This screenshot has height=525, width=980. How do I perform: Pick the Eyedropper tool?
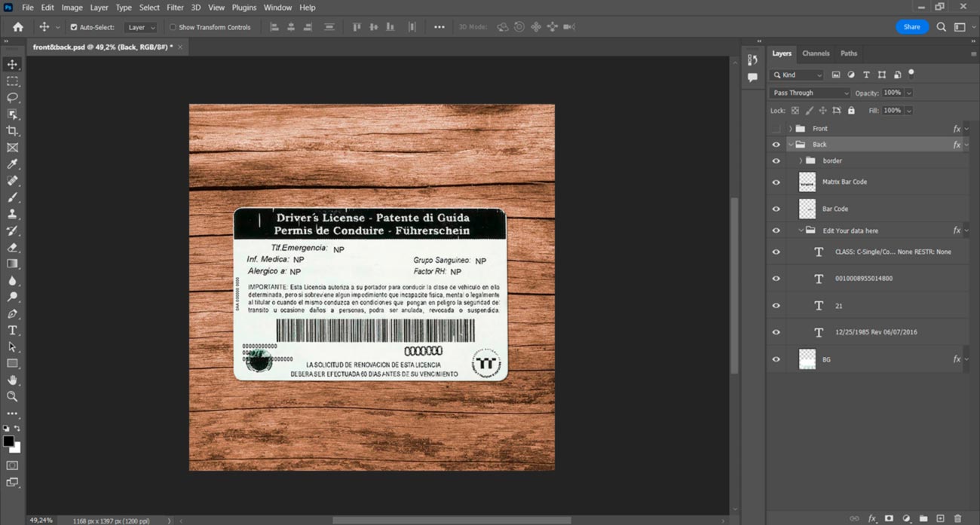(x=12, y=164)
